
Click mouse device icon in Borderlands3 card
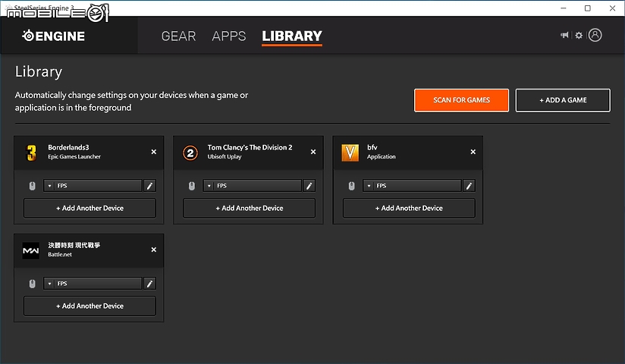click(33, 186)
